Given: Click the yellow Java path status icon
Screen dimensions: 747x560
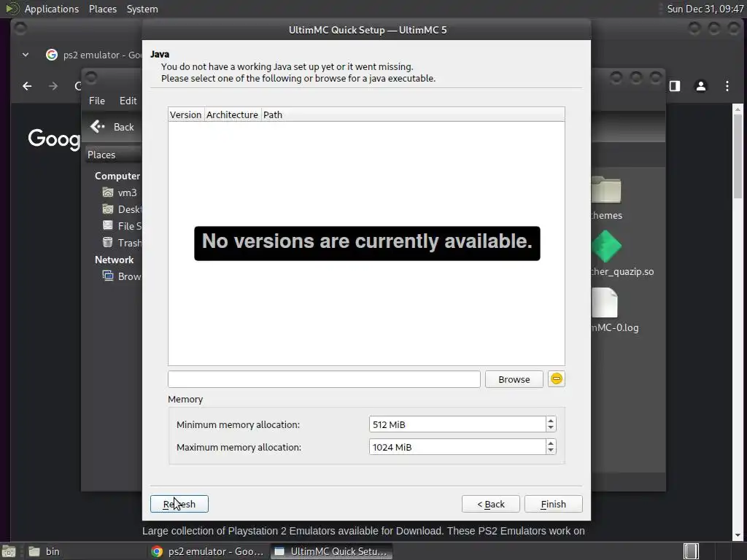Looking at the screenshot, I should (557, 379).
